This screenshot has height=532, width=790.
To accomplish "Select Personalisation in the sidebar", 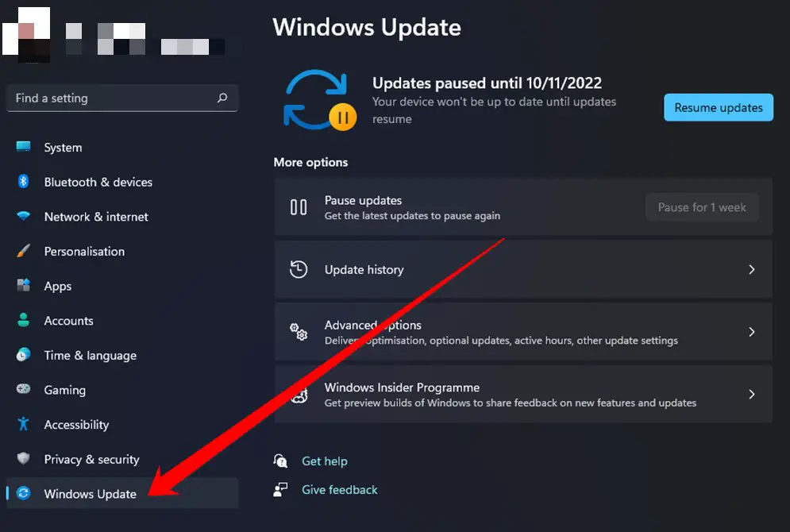I will [122, 252].
